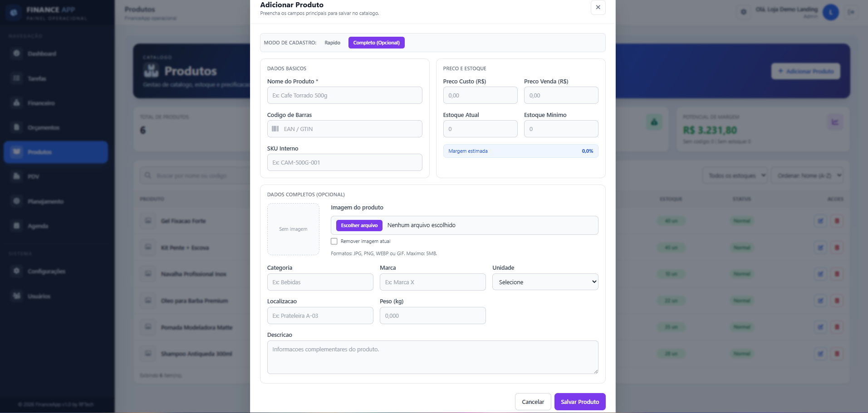The width and height of the screenshot is (868, 413).
Task: Open Usuários in the sidebar
Action: click(56, 296)
